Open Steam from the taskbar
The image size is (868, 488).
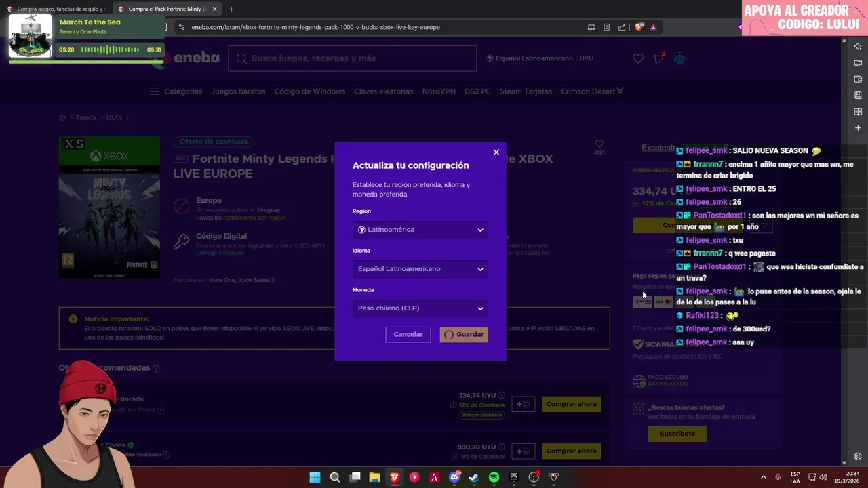(x=474, y=477)
